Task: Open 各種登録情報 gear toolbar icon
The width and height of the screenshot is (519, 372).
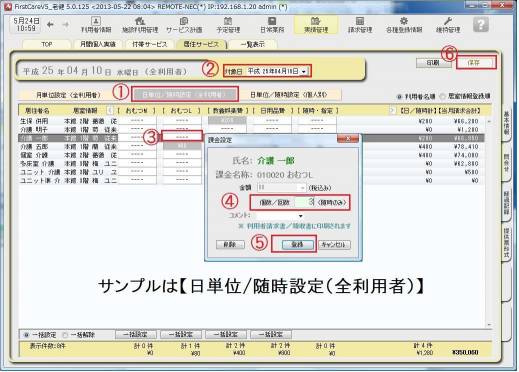Action: click(x=404, y=25)
